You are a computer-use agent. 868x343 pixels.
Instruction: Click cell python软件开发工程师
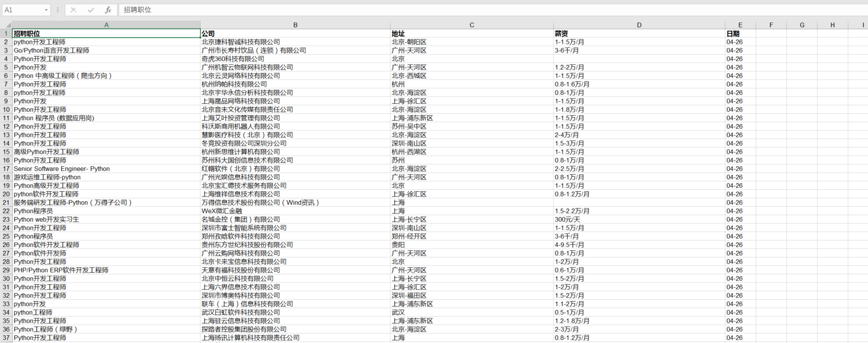106,194
